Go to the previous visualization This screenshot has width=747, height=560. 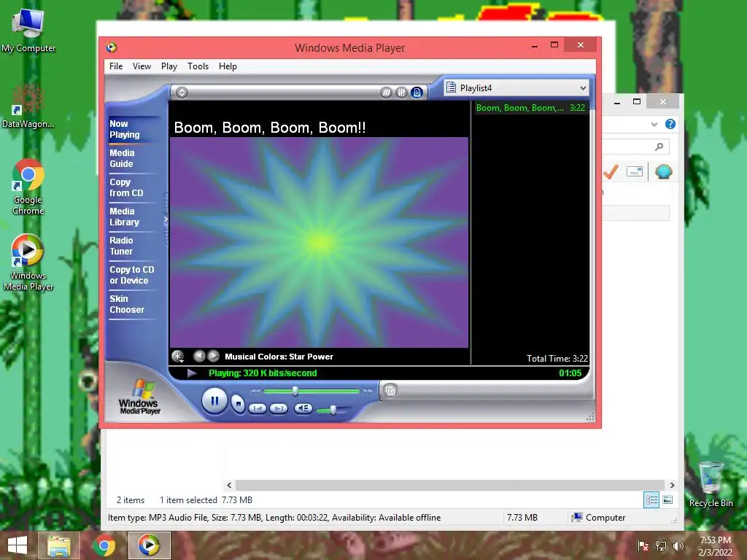(199, 356)
